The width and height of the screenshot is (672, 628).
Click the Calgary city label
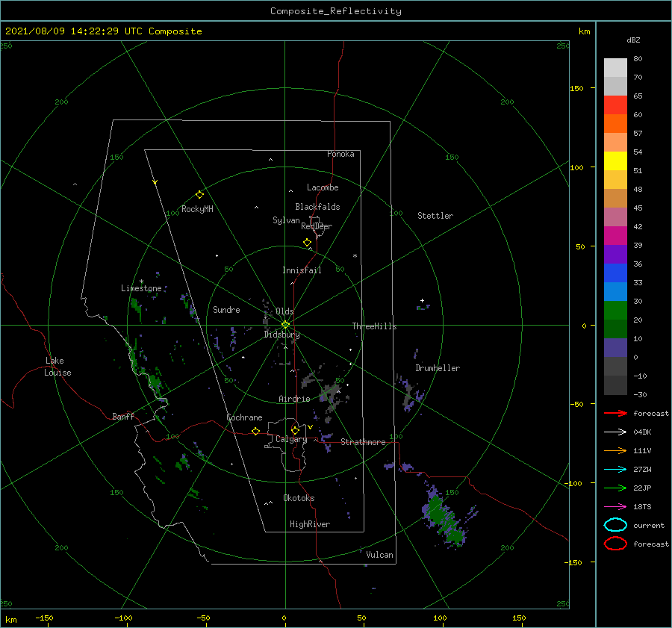point(291,439)
